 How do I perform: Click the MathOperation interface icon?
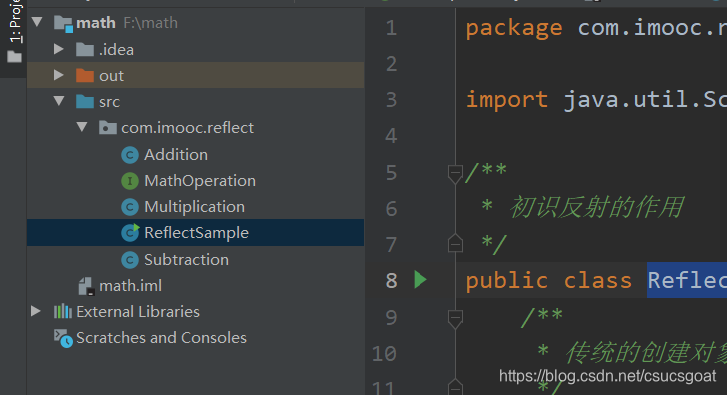(130, 181)
